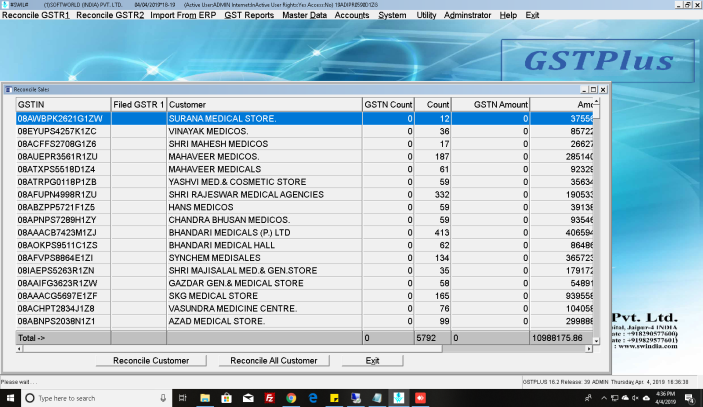Open Import From ERP menu
Viewport: 703px width, 407px height.
[x=183, y=15]
